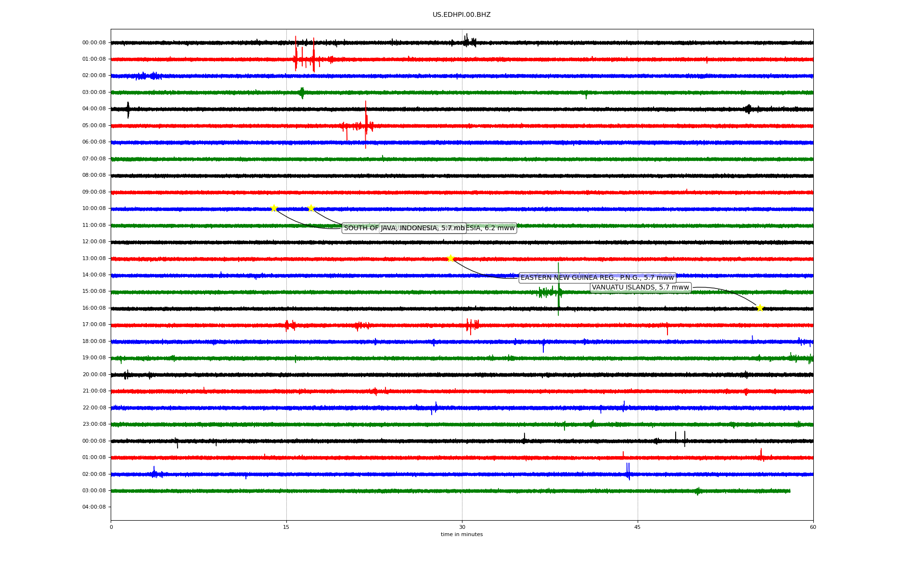Click the x-axis tick label 30
This screenshot has width=924, height=578.
(x=462, y=527)
